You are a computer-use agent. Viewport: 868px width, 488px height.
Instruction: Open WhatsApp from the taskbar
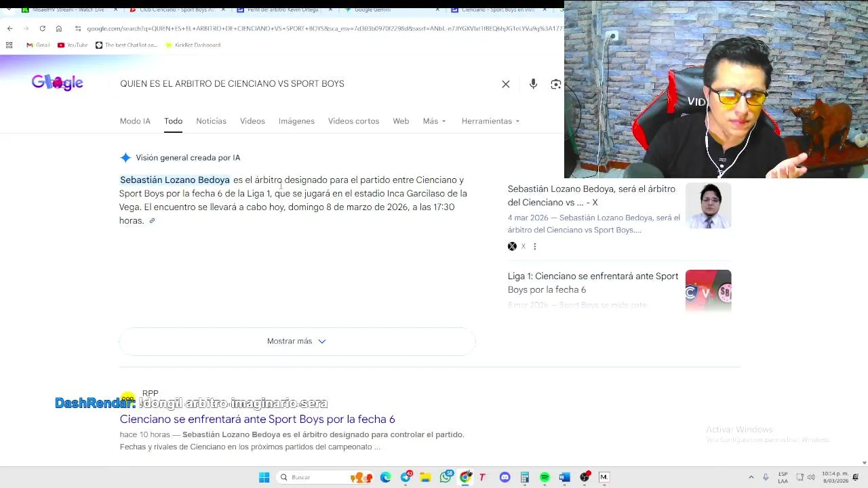click(x=446, y=477)
